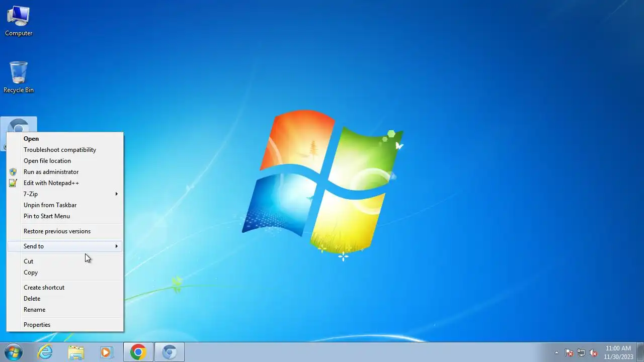
Task: Select Unpin from Taskbar
Action: point(65,205)
